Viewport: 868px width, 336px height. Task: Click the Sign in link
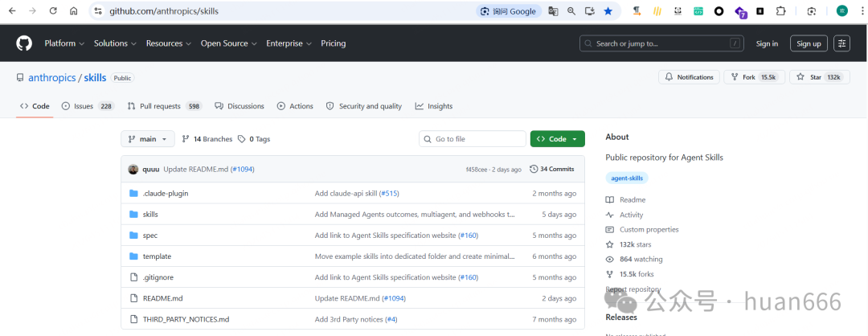click(x=767, y=43)
